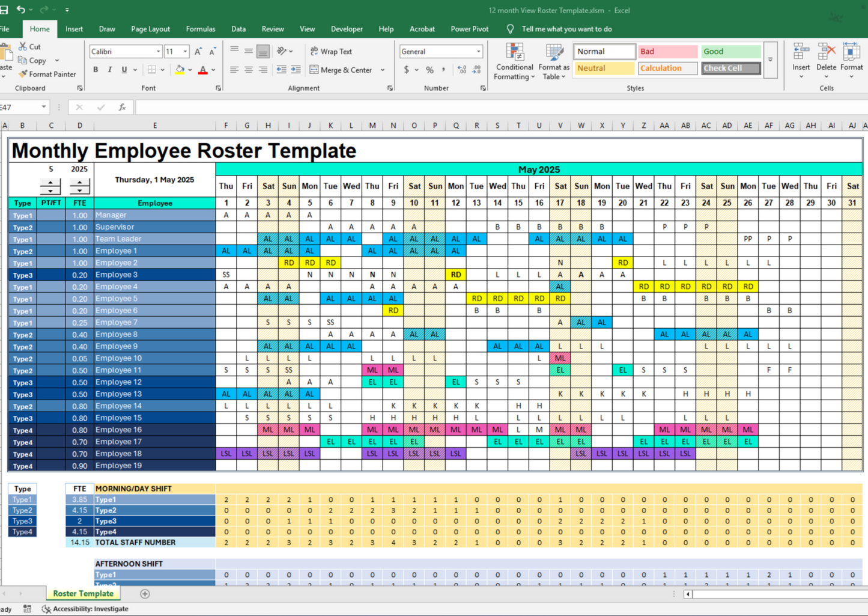Open the Page Layout ribbon tab

coord(150,29)
